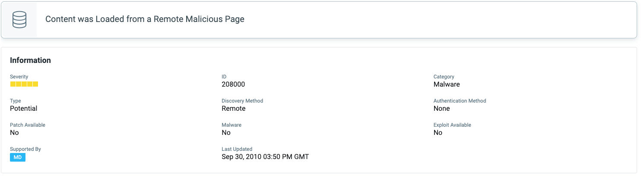Image resolution: width=644 pixels, height=178 pixels.
Task: Click the blue MD supported-by badge
Action: 18,157
